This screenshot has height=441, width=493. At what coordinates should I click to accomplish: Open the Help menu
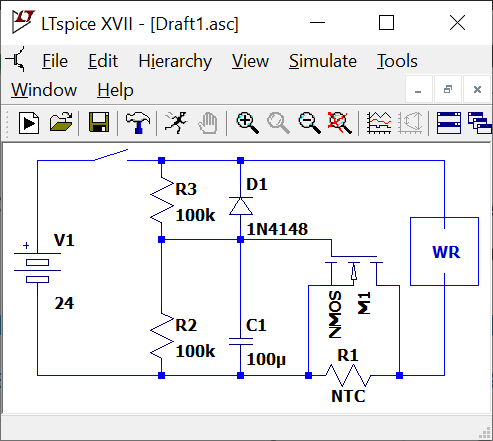tap(115, 90)
